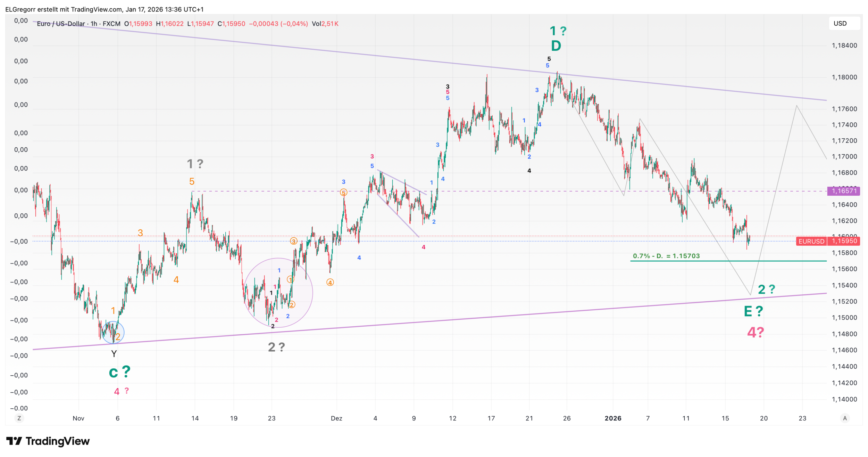Click the Dez label on time axis
The width and height of the screenshot is (868, 457).
[x=336, y=418]
